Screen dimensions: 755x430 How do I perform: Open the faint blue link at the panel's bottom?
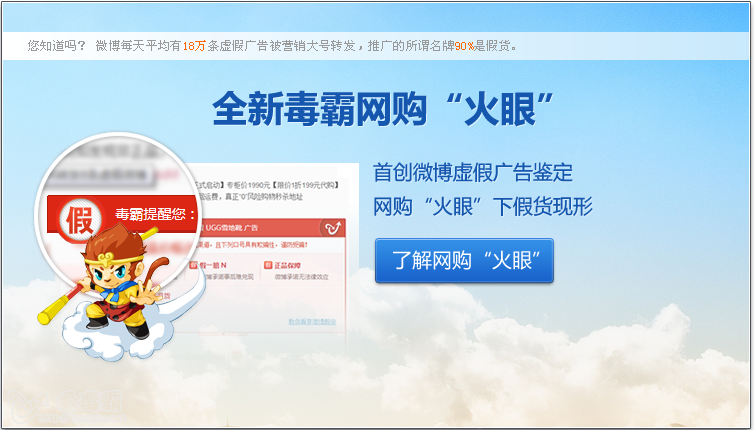312,321
